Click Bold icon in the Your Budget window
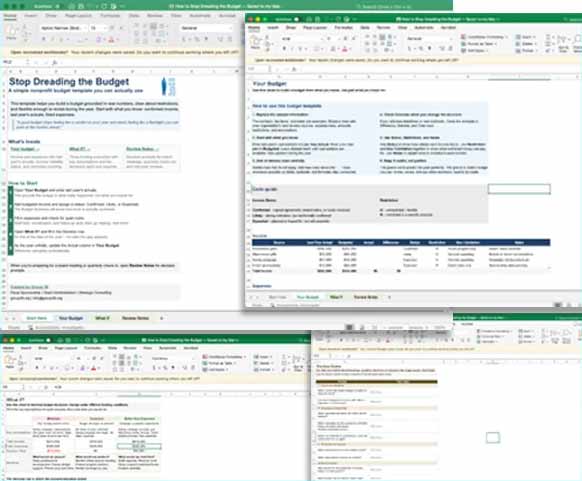The image size is (582, 481). coord(284,49)
